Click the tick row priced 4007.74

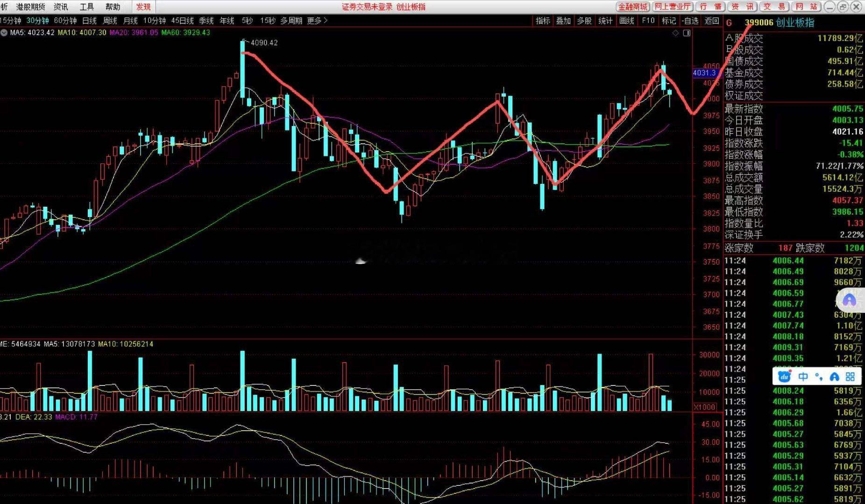tap(794, 326)
